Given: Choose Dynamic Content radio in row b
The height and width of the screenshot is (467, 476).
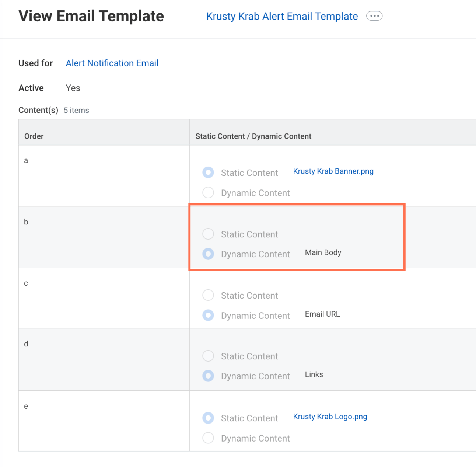Looking at the screenshot, I should tap(208, 254).
